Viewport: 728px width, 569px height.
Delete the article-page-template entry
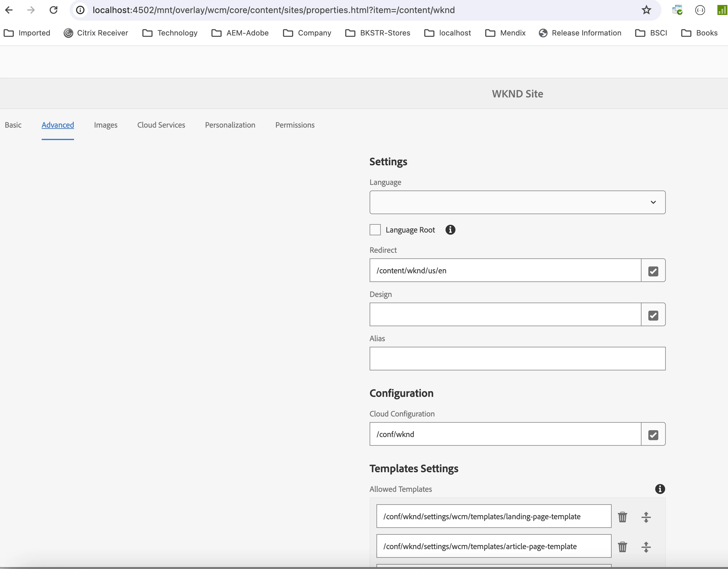click(x=622, y=547)
